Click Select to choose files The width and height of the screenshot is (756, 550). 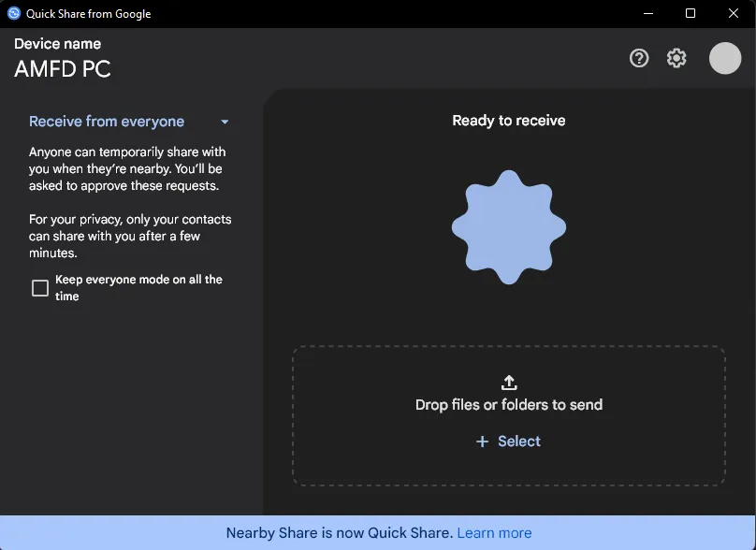click(519, 441)
